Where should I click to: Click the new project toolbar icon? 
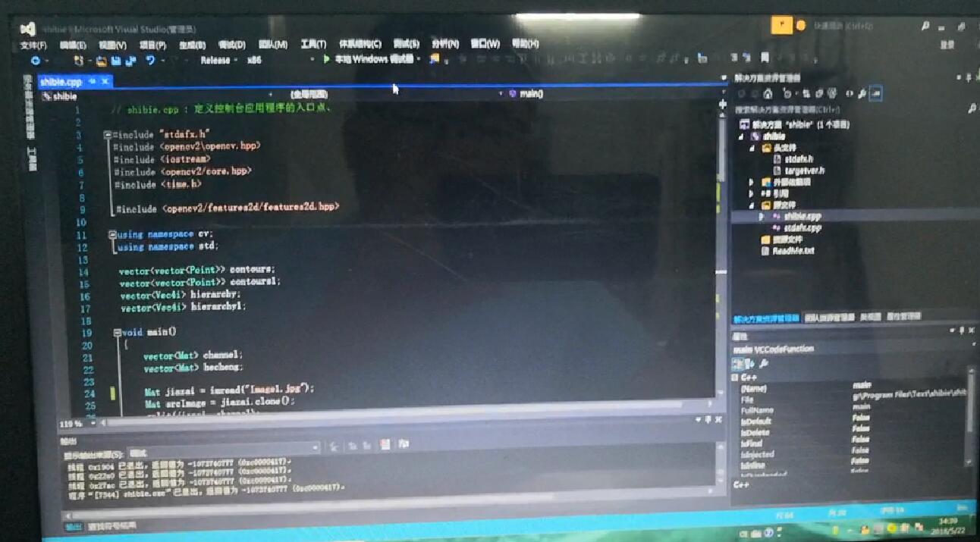pyautogui.click(x=78, y=61)
